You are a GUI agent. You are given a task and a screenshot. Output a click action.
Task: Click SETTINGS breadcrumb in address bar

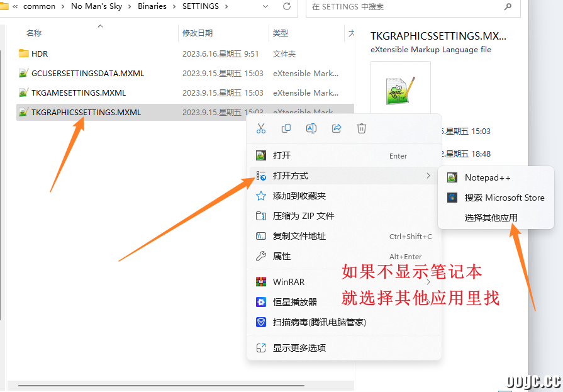coord(201,6)
